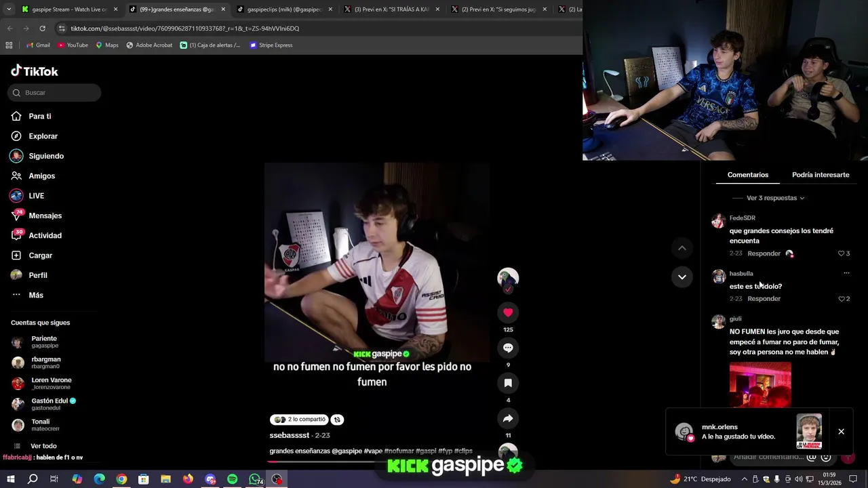
Task: Go to the next video with down arrow
Action: [x=682, y=277]
